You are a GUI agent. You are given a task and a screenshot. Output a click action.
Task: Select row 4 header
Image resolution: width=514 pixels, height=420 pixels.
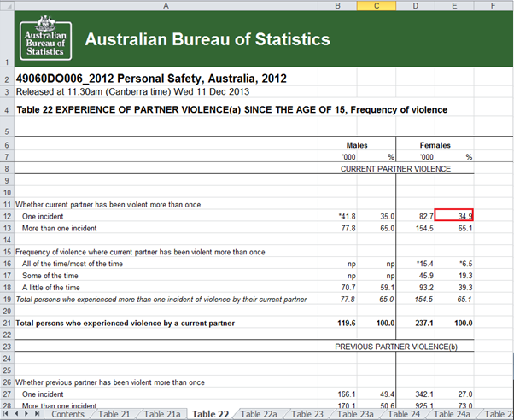click(7, 109)
